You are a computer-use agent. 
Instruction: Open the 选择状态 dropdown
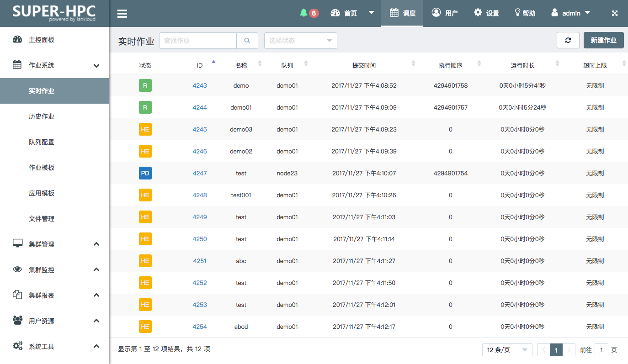tap(300, 41)
